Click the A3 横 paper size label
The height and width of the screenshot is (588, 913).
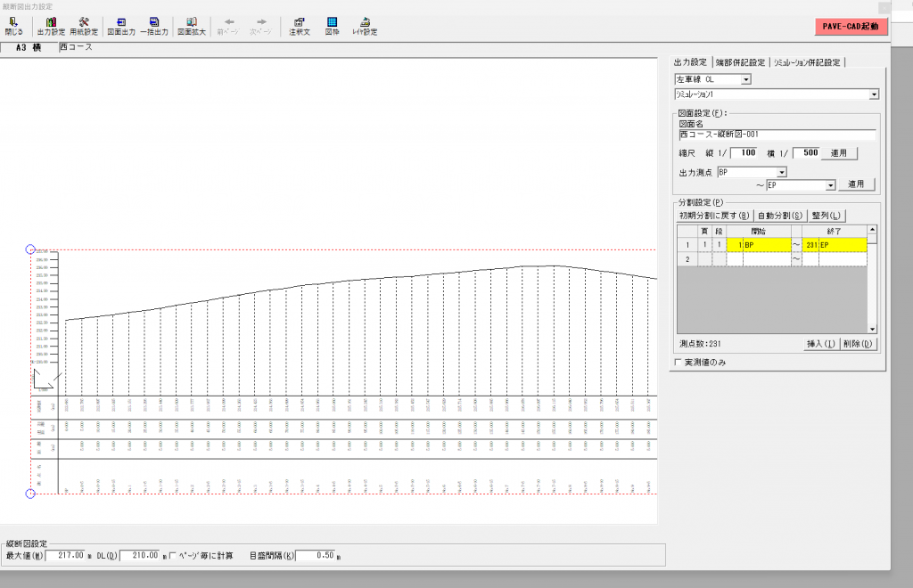(29, 48)
